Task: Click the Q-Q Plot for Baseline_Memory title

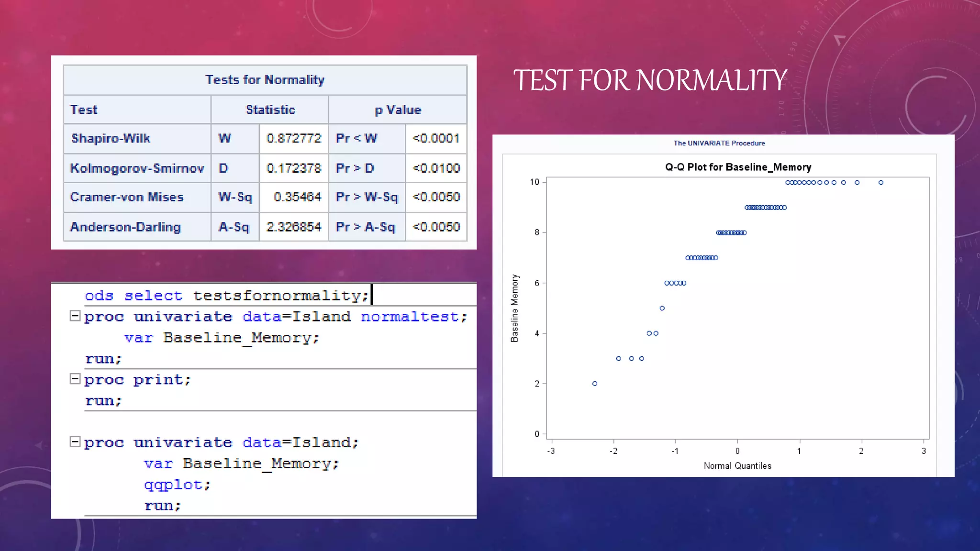Action: click(x=738, y=167)
